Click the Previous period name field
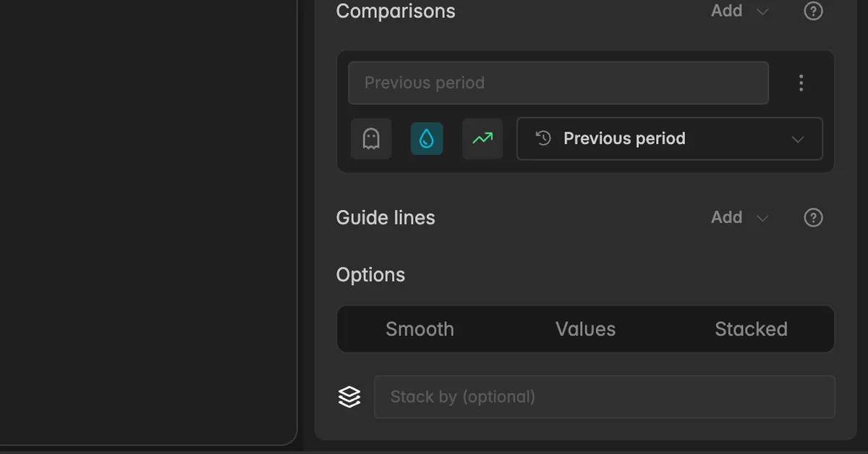 [x=558, y=83]
